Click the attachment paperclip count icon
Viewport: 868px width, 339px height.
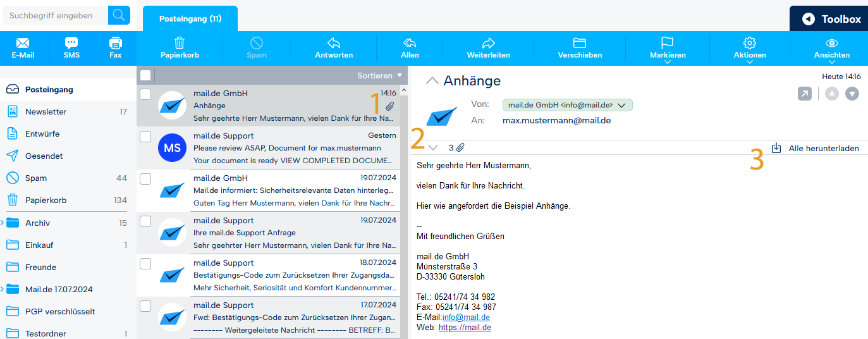pos(461,148)
